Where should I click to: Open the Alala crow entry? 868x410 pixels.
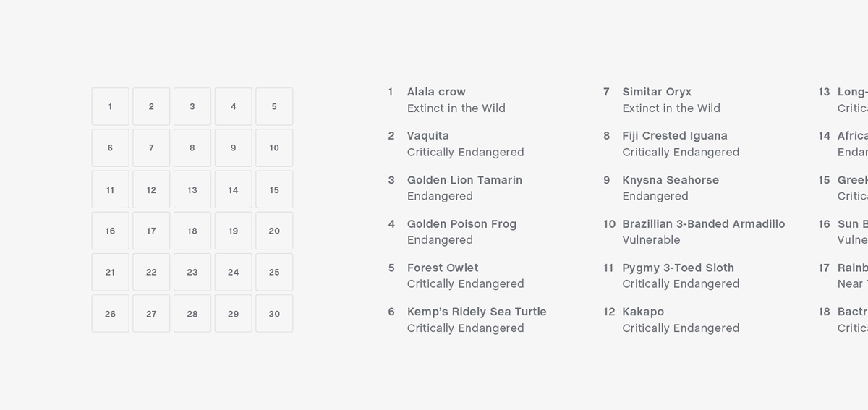[436, 93]
